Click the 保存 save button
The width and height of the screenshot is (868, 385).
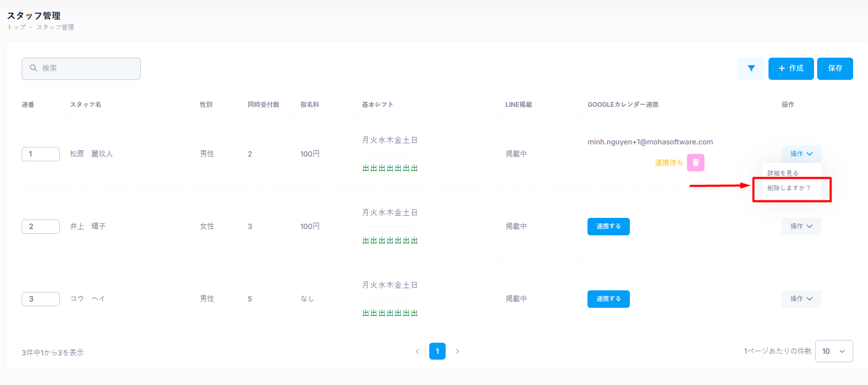[835, 69]
